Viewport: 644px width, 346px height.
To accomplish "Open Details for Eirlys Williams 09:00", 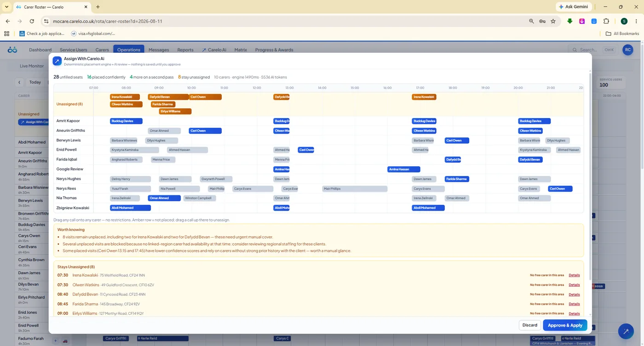I will click(x=574, y=313).
